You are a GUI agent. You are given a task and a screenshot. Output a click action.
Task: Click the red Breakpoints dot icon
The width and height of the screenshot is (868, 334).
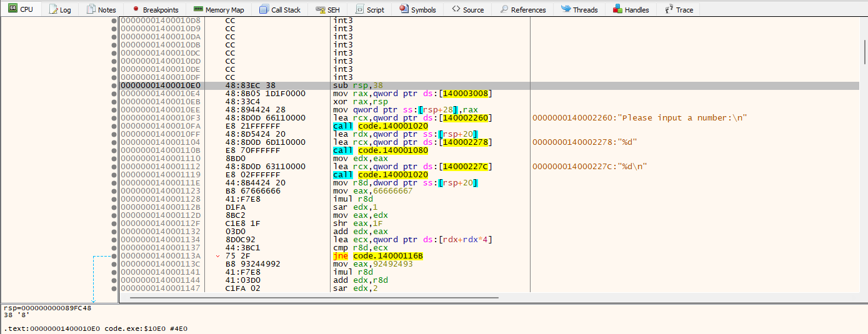coord(135,9)
